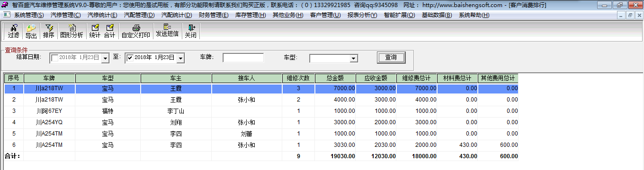Click the 应收金额 column header
This screenshot has height=170, width=644.
tap(376, 78)
